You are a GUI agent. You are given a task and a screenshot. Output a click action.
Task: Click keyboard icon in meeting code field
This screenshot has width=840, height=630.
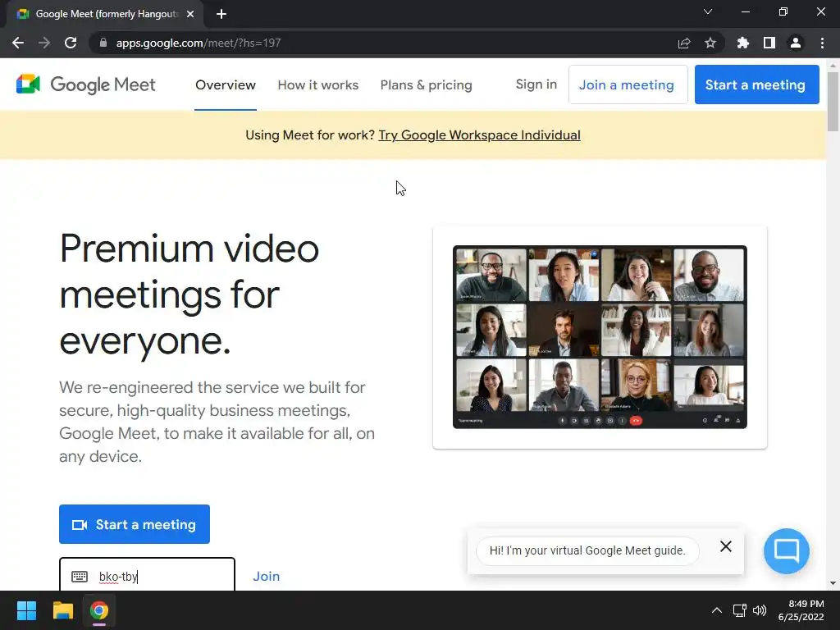tap(80, 577)
